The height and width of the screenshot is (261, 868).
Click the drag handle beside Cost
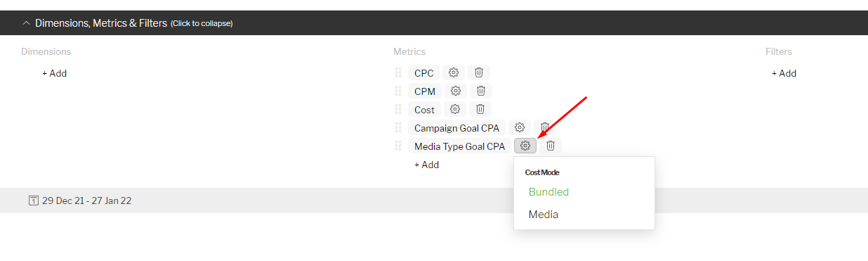click(x=397, y=109)
